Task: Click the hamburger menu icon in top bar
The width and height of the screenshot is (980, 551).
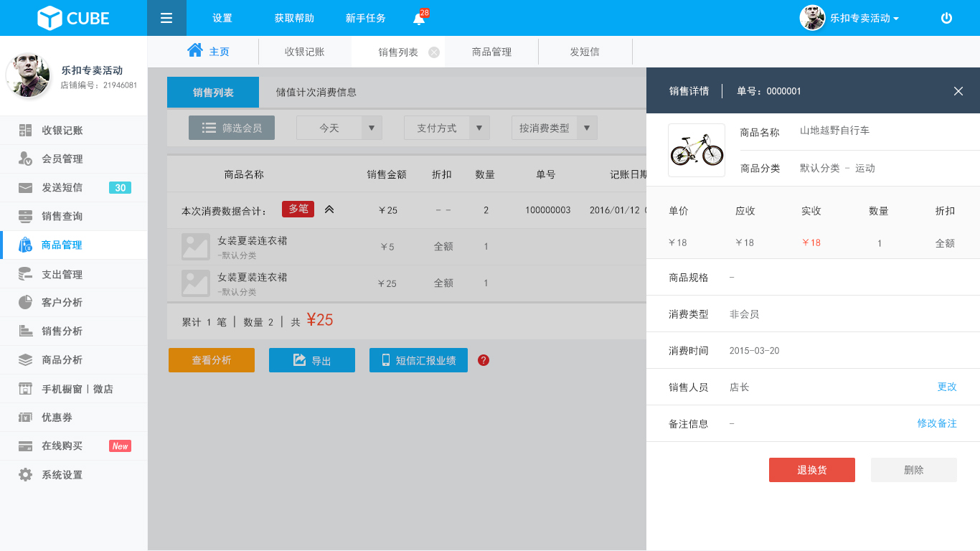Action: click(166, 18)
